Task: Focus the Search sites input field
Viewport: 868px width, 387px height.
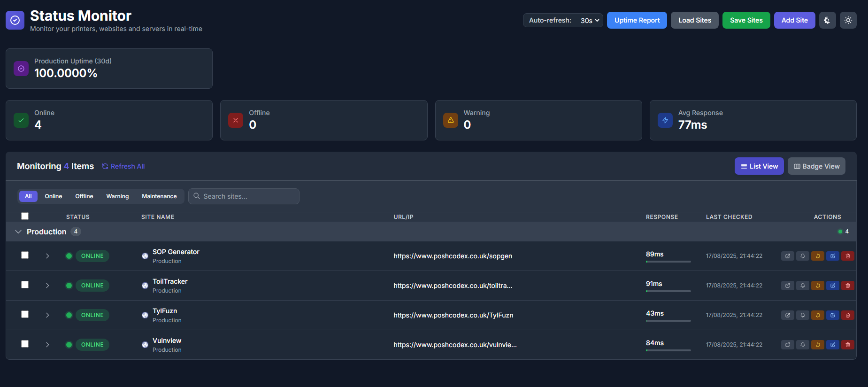Action: 244,196
